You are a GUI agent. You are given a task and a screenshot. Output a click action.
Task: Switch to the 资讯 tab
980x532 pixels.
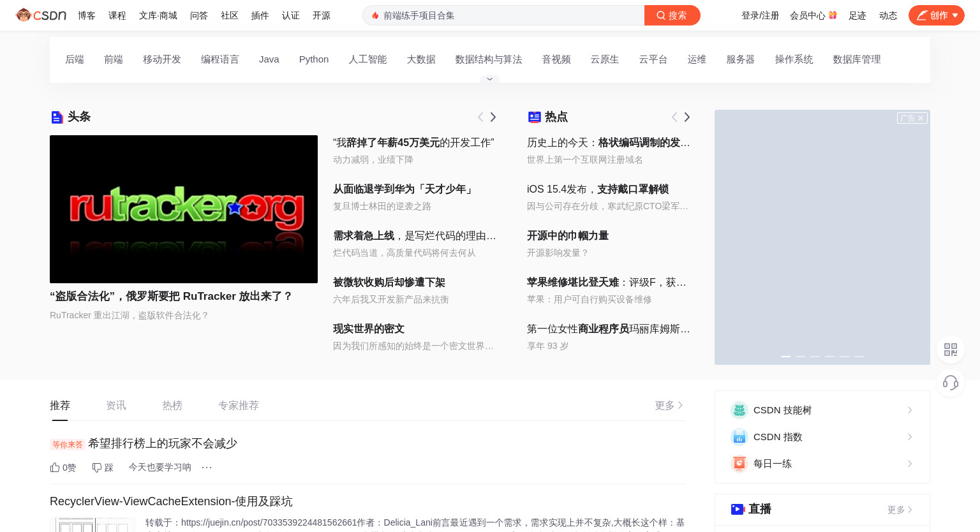(116, 406)
